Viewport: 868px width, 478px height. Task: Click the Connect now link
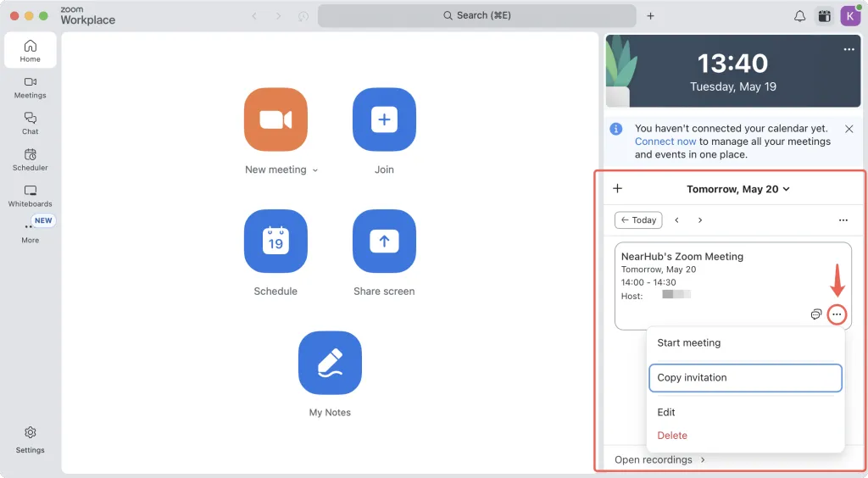pos(665,142)
